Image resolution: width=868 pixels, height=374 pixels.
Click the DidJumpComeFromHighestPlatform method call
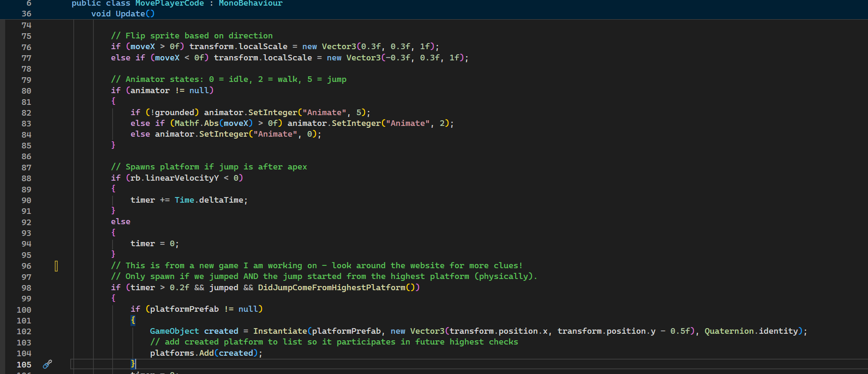tap(331, 287)
